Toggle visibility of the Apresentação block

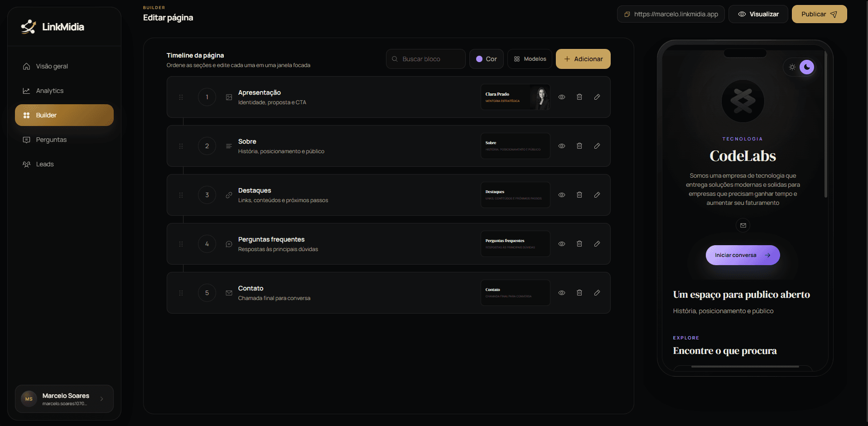(x=562, y=97)
